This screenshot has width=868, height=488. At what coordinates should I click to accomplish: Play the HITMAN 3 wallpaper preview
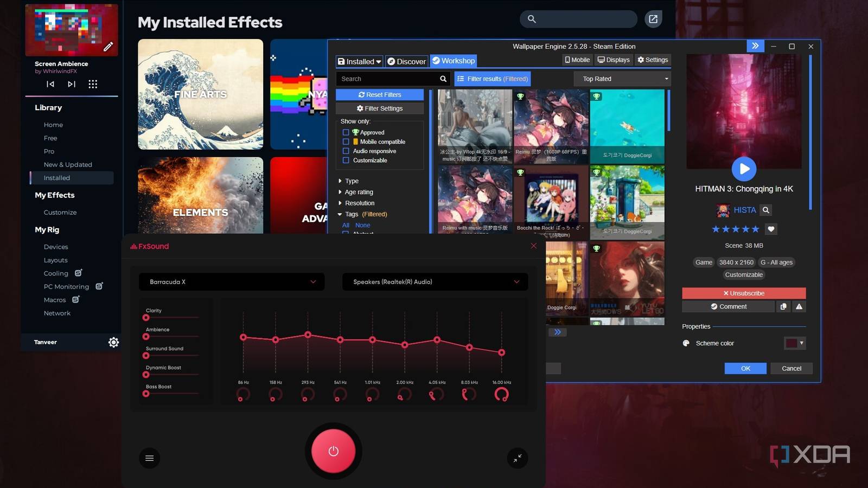click(744, 169)
